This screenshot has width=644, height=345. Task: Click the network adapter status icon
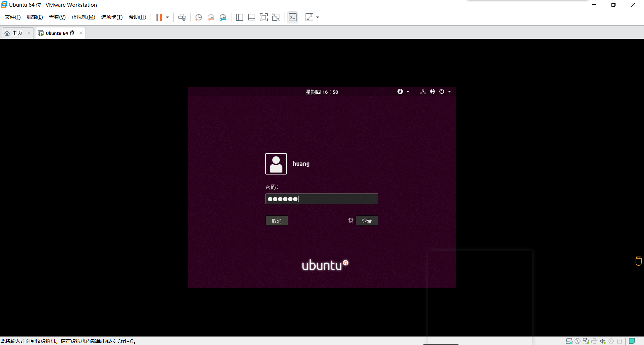586,341
